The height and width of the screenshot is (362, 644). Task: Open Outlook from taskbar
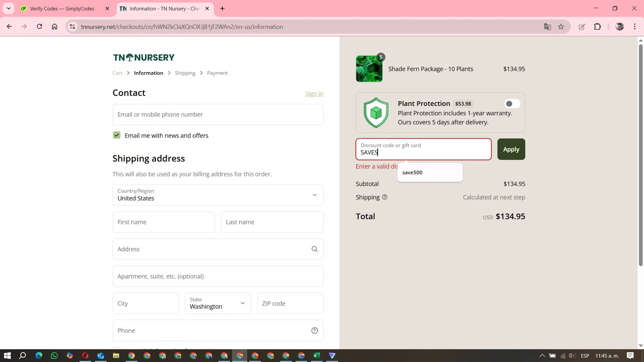100,356
